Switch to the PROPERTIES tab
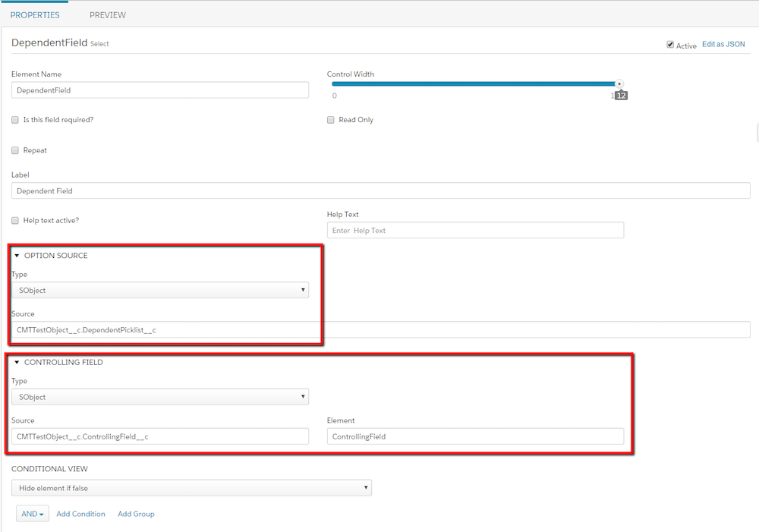 click(35, 15)
